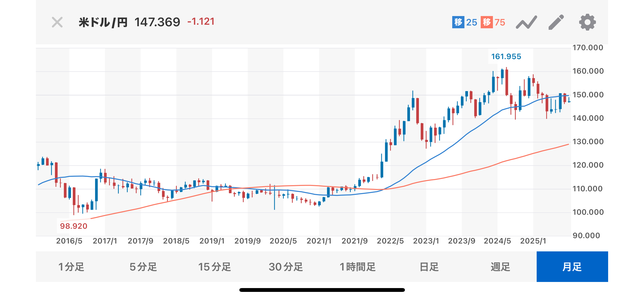644x298 pixels.
Task: Choose the 1時間足 timeframe
Action: click(x=358, y=267)
